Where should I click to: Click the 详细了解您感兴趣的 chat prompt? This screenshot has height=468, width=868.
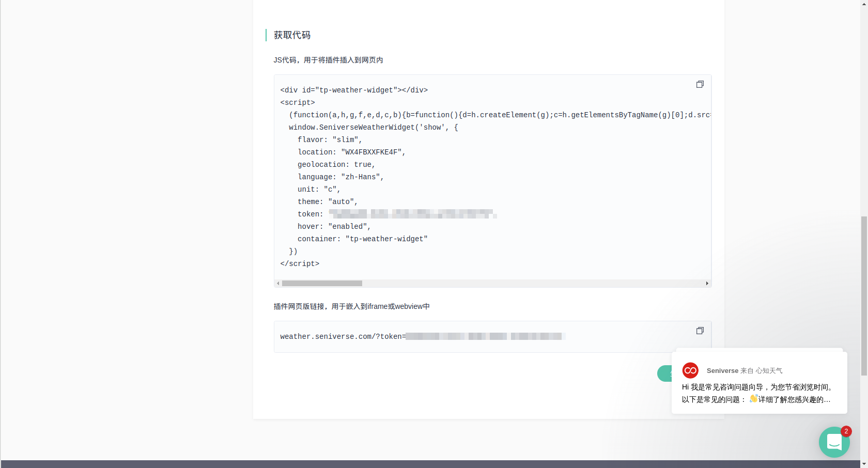pos(793,399)
